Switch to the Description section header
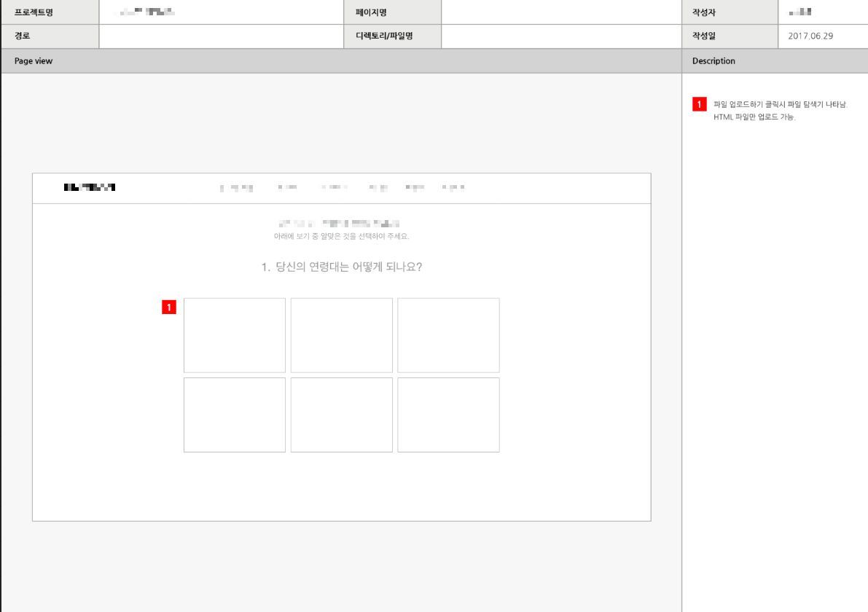868x612 pixels. click(x=713, y=61)
